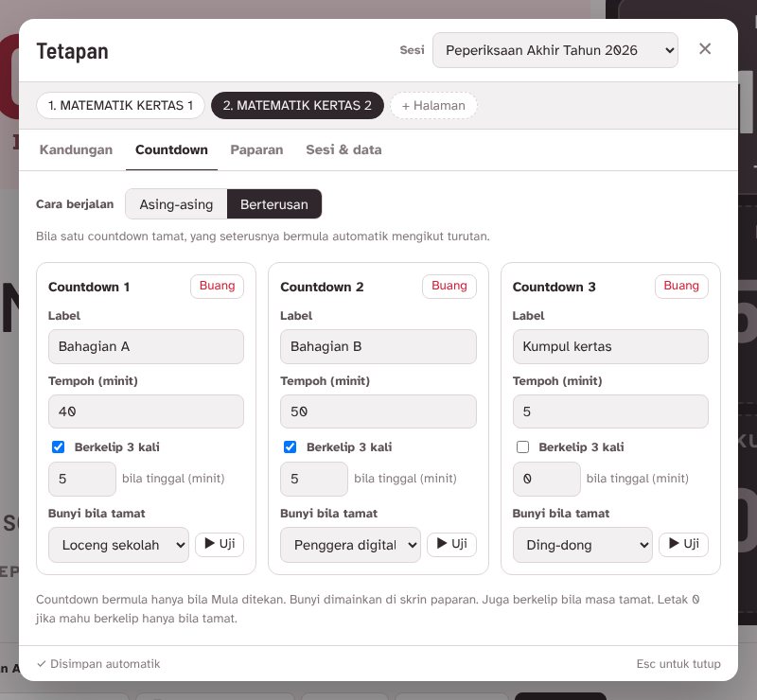Uncheck Berkelip 3 kali for Countdown 1
Screen dimensions: 757x700
coord(58,447)
